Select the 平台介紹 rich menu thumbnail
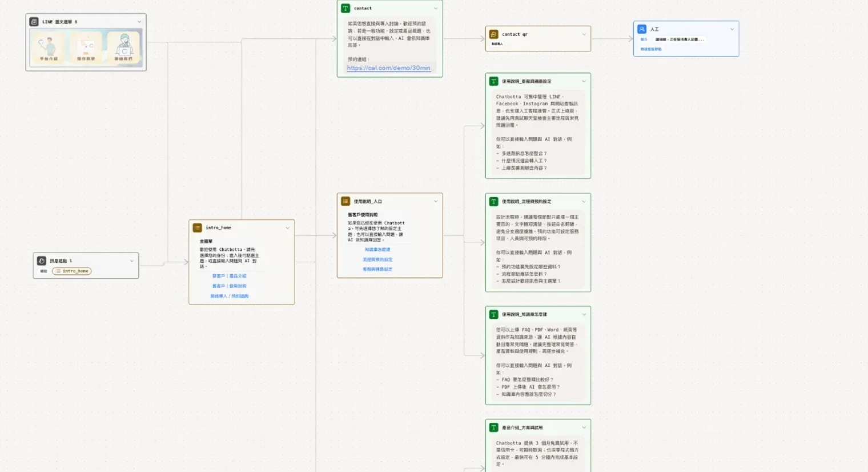868x472 pixels. pos(49,47)
